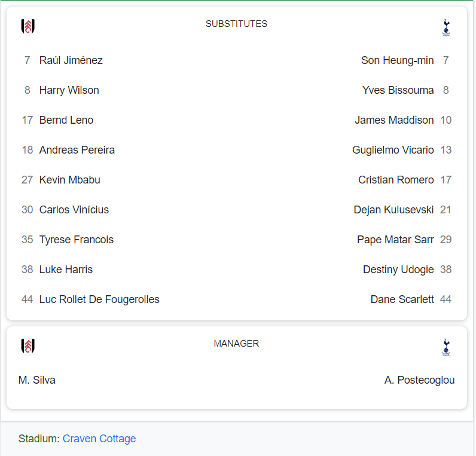Click manager M. Silva
This screenshot has height=456, width=476.
pyautogui.click(x=37, y=380)
